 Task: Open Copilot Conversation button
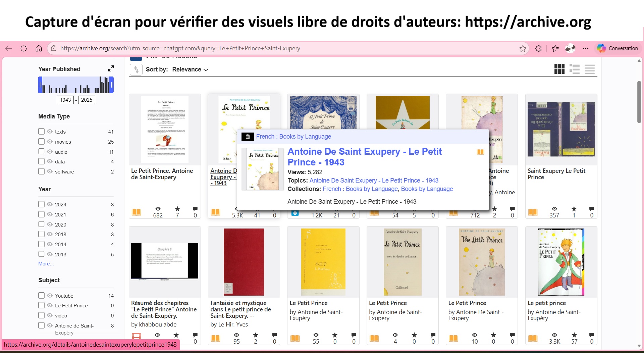(618, 48)
